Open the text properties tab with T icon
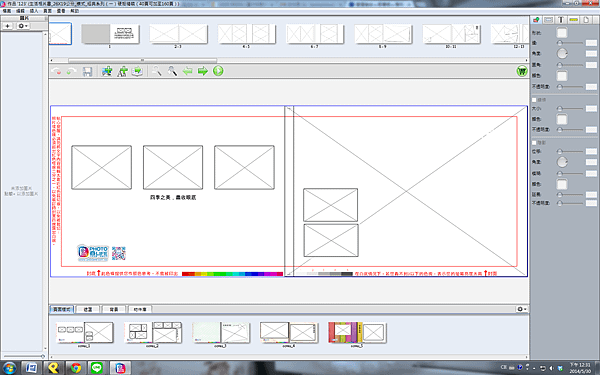The image size is (600, 375). (561, 20)
